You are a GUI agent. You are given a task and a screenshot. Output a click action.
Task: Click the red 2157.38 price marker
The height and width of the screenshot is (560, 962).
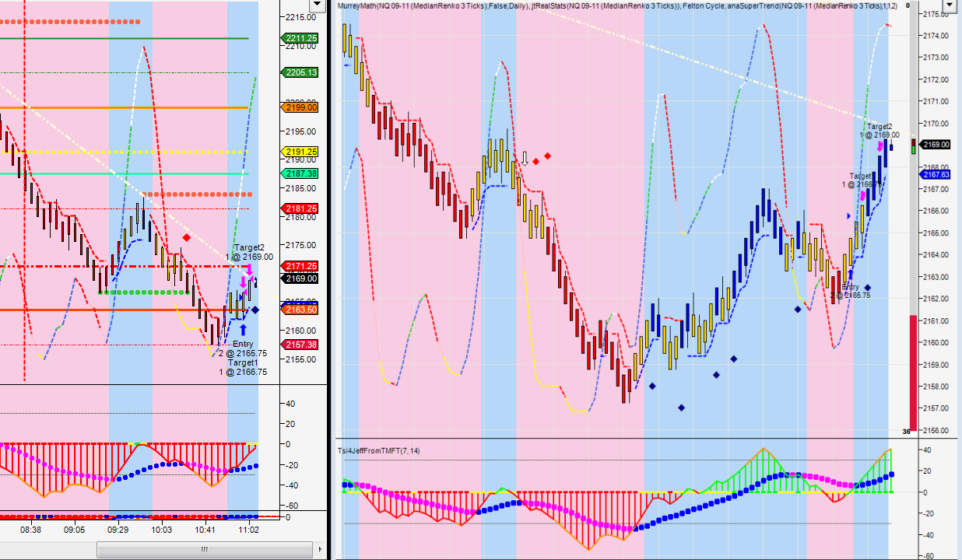300,345
